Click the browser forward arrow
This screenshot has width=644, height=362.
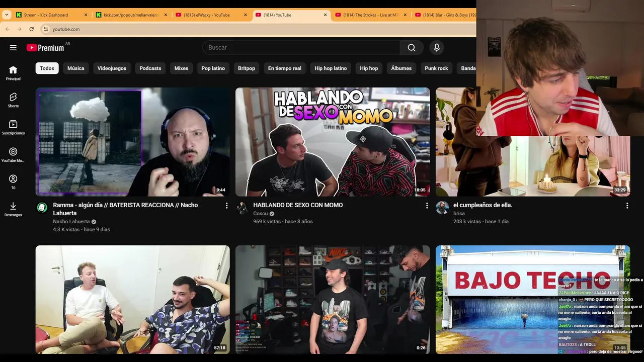(19, 29)
